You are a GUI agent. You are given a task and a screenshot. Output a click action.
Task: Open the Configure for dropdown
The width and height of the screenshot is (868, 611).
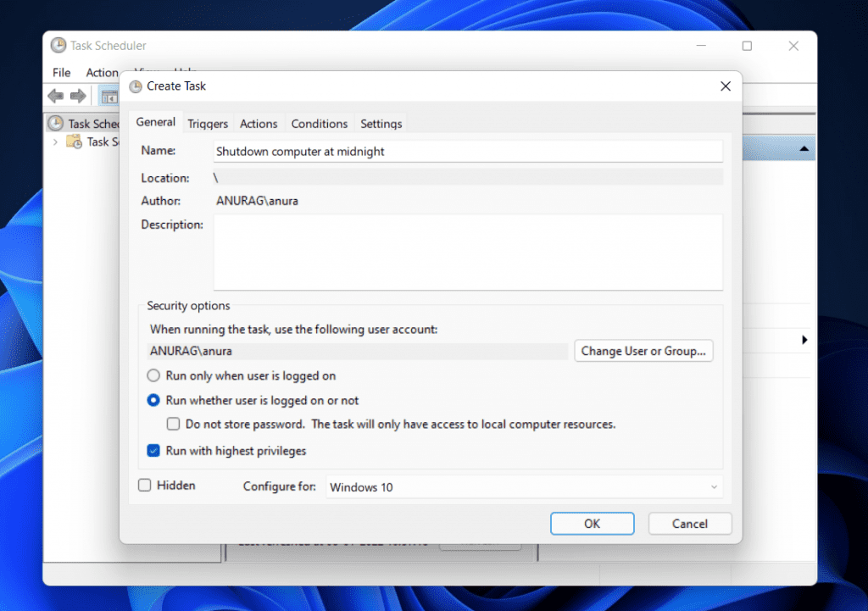tap(713, 487)
